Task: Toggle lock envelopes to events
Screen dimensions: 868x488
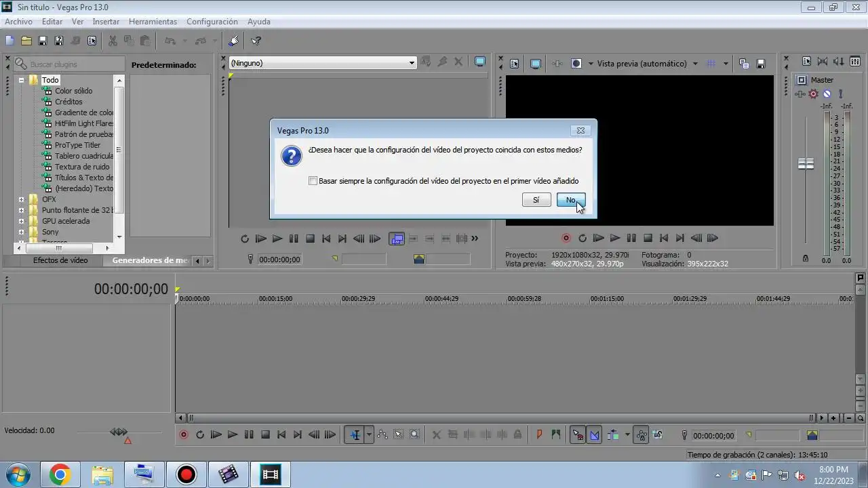Action: coord(640,435)
